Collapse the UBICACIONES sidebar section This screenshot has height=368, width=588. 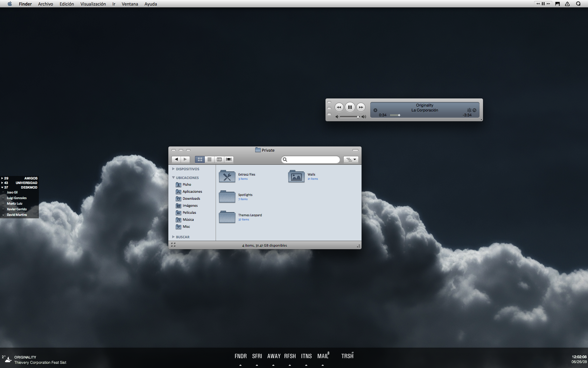pyautogui.click(x=173, y=178)
